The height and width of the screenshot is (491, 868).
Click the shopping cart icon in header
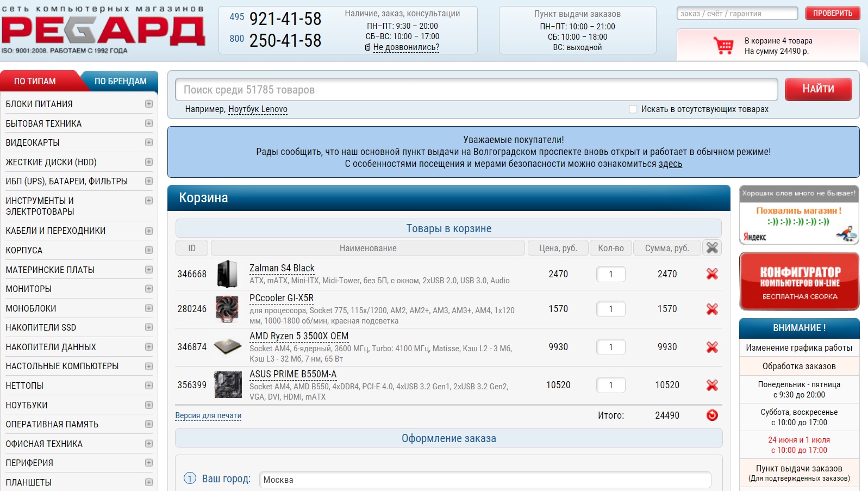pyautogui.click(x=723, y=46)
